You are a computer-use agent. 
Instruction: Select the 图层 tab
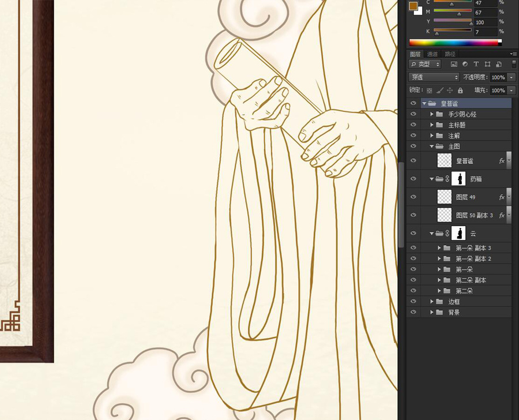pos(415,54)
